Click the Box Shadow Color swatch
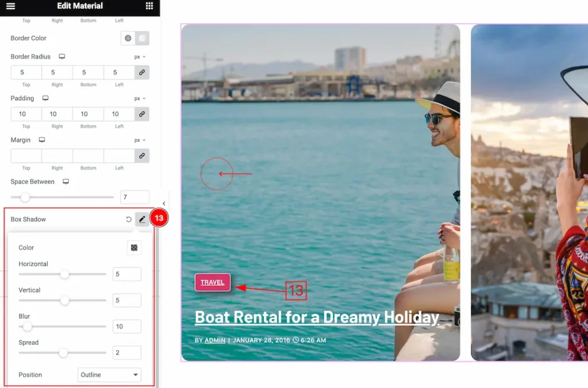 [134, 248]
